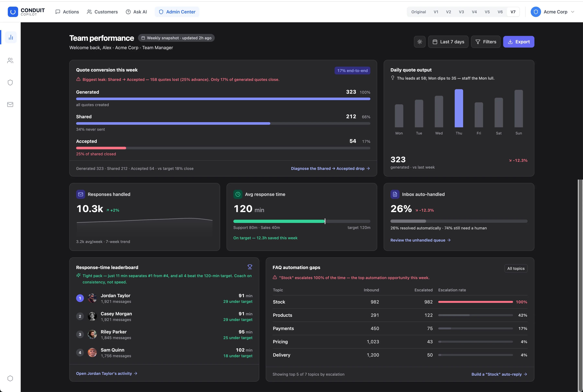Click the document icon on Inbox auto-handled

395,194
